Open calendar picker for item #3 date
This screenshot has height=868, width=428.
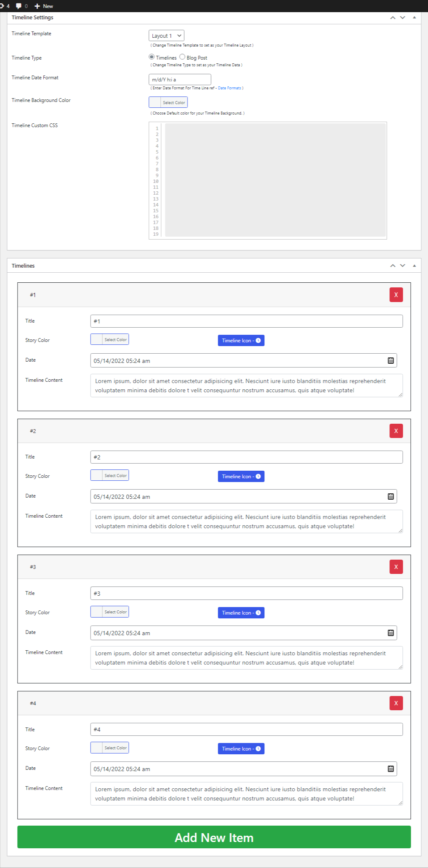pos(391,633)
